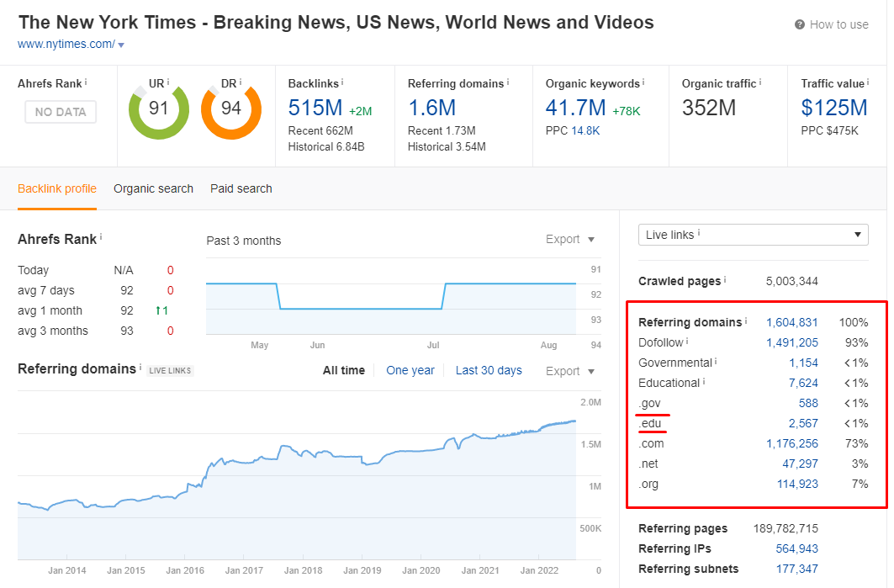Select the One year range

410,371
